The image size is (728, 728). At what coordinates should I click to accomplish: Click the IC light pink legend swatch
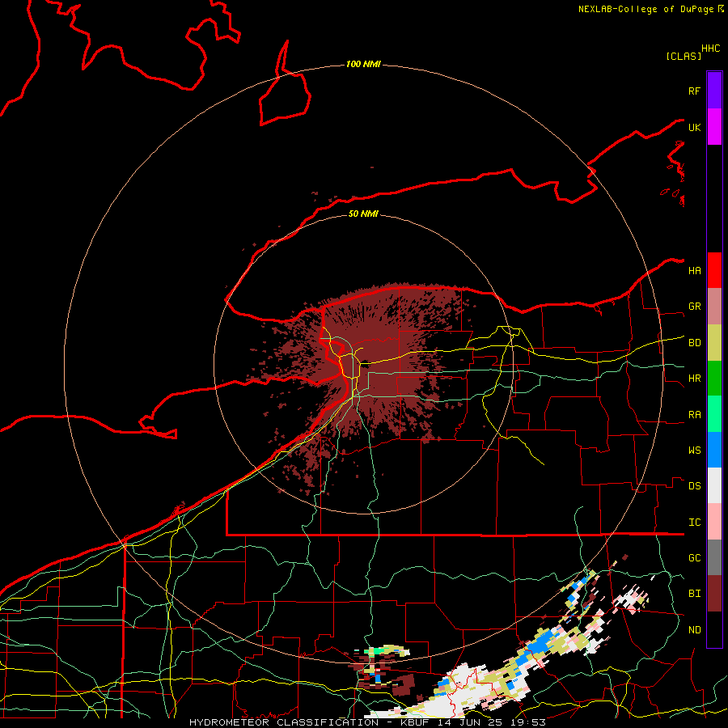point(714,522)
